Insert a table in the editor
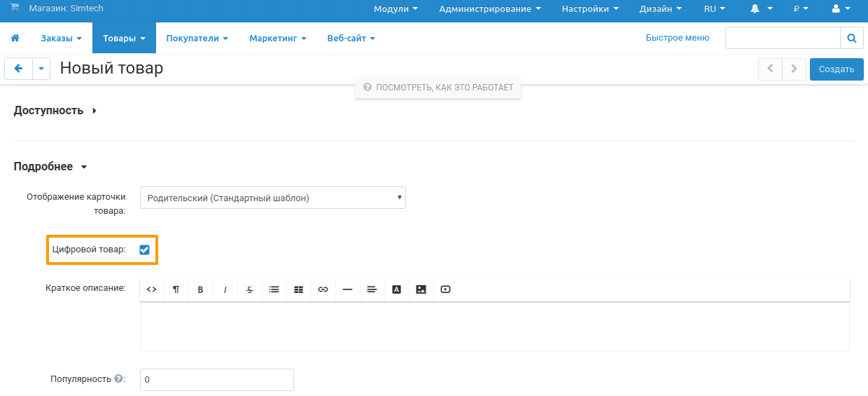This screenshot has height=396, width=868. [298, 289]
